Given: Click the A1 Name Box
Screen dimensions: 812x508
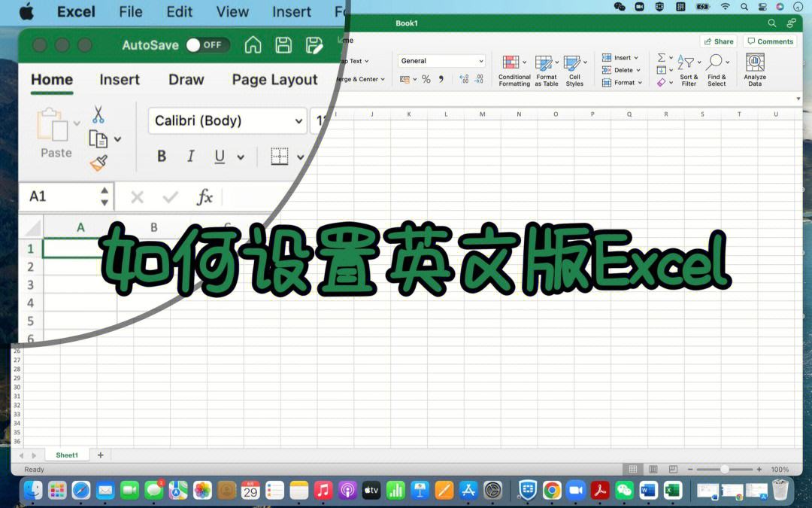Looking at the screenshot, I should coord(68,196).
